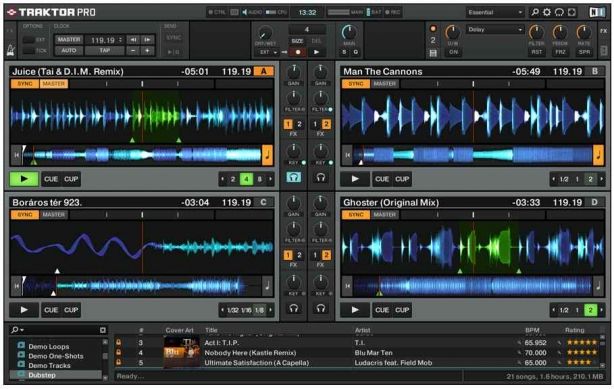Toggle SYNC on Deck C
Screen dimensions: 614x389
point(25,215)
